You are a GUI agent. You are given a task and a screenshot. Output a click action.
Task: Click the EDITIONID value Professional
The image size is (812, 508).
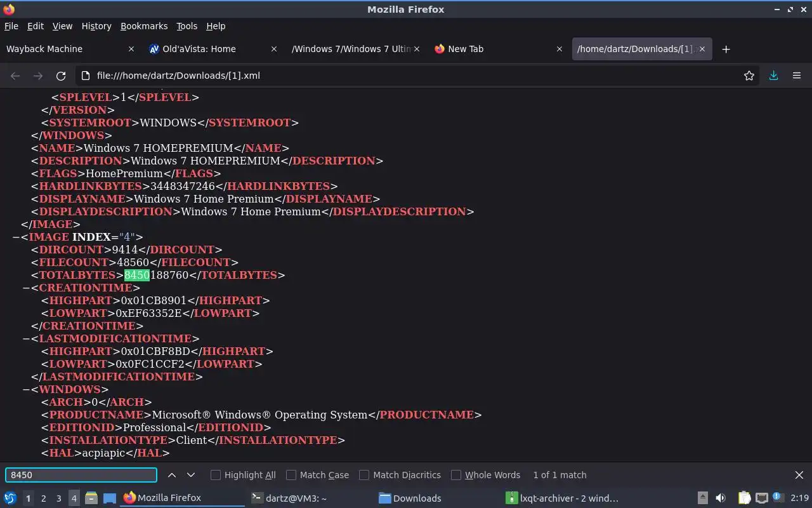click(x=154, y=427)
